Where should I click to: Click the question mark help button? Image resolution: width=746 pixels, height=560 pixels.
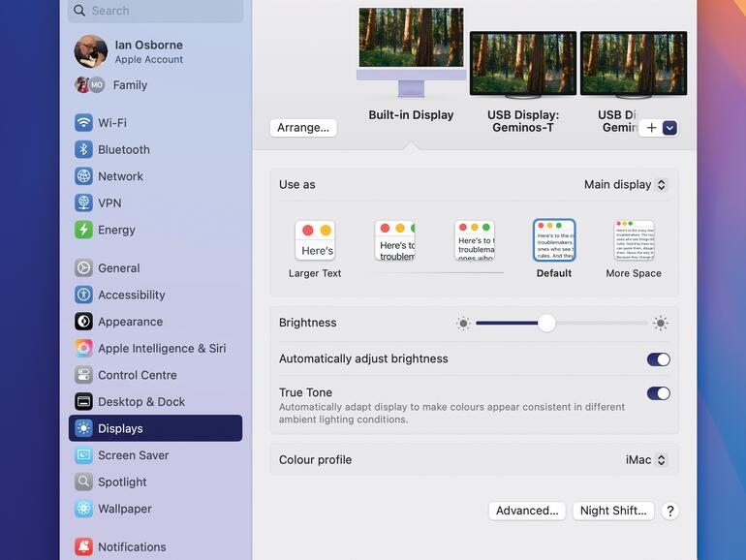point(669,511)
